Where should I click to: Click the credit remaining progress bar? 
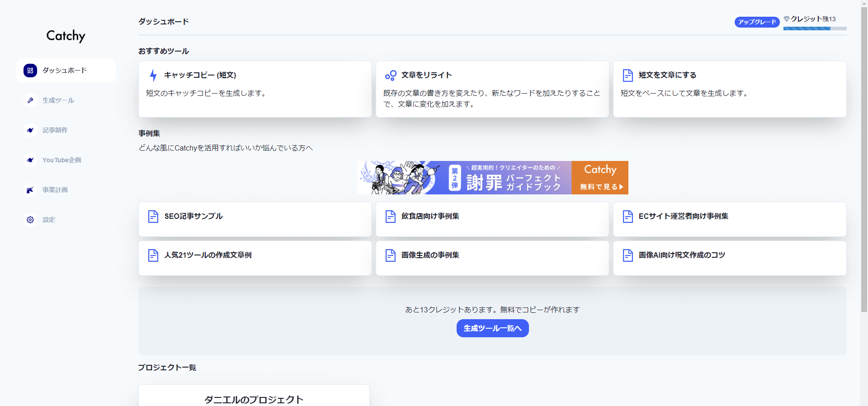[x=815, y=28]
